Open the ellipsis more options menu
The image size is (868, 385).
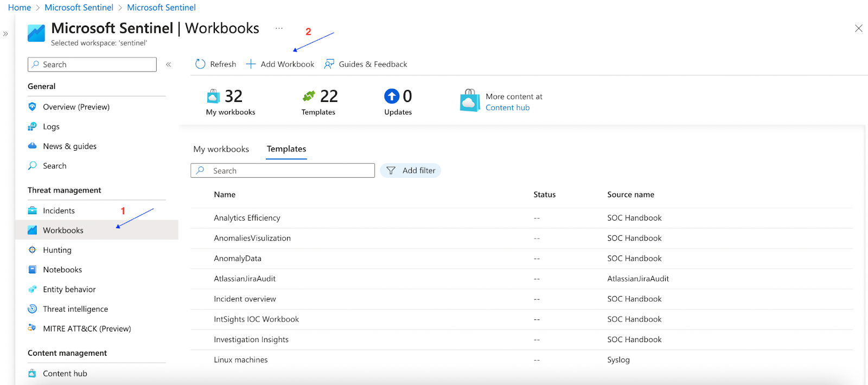click(279, 28)
